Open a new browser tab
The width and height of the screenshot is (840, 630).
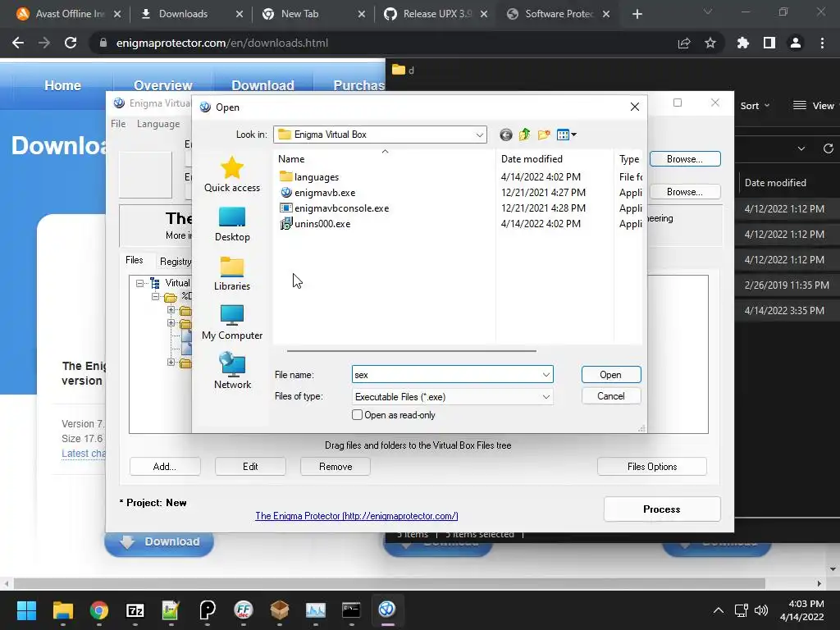[637, 14]
